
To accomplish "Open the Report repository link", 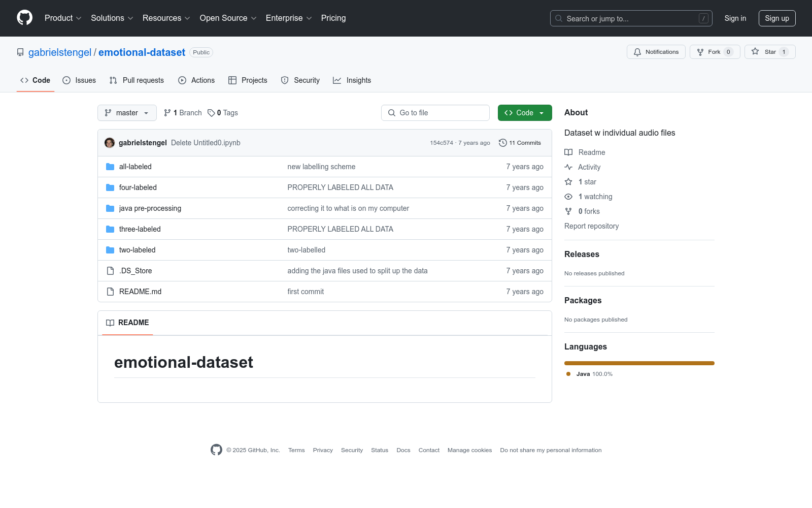I will point(592,226).
